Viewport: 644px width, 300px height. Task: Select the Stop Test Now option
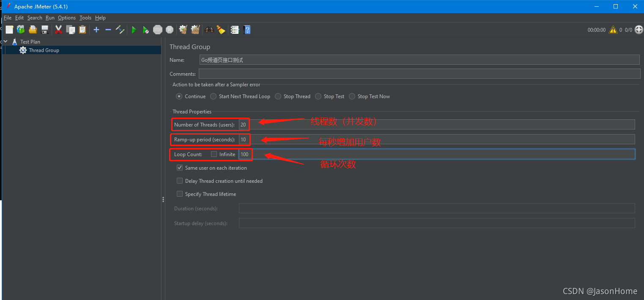[x=352, y=96]
